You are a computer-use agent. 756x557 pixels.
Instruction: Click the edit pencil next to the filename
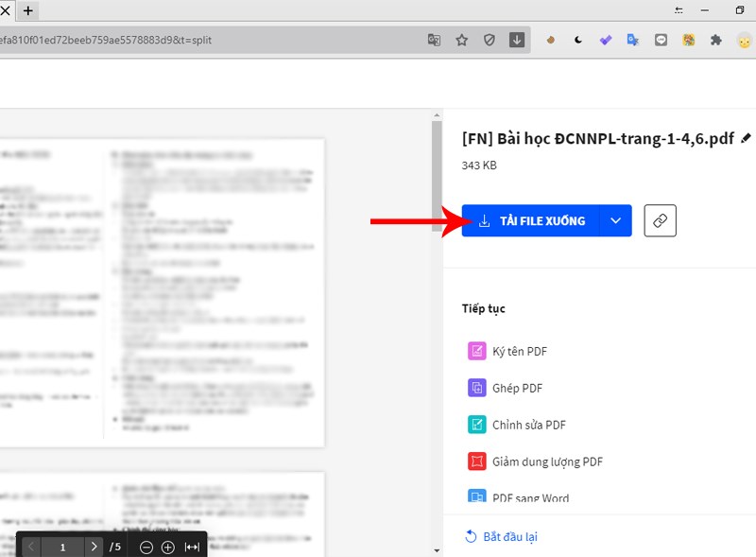(744, 138)
